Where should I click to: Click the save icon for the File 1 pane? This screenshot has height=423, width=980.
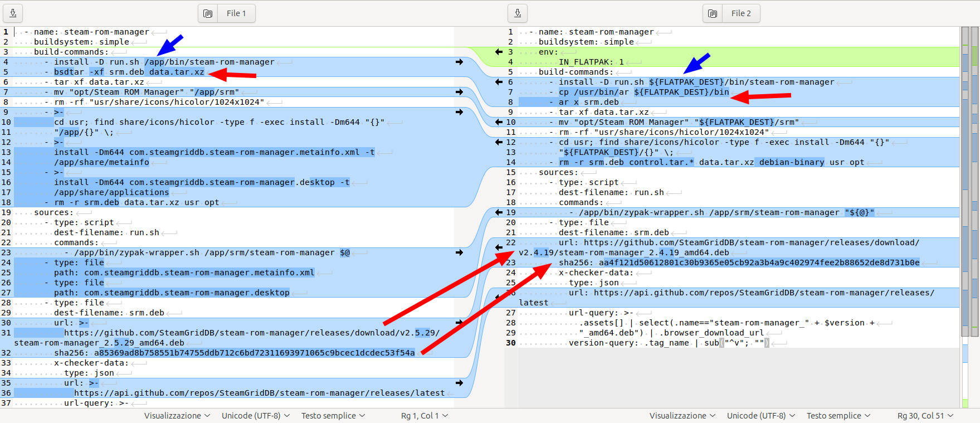click(13, 13)
